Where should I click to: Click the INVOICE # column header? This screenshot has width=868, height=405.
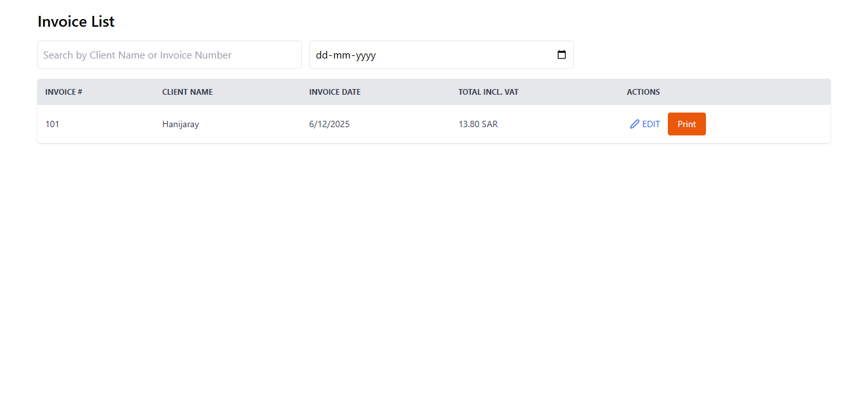[64, 92]
